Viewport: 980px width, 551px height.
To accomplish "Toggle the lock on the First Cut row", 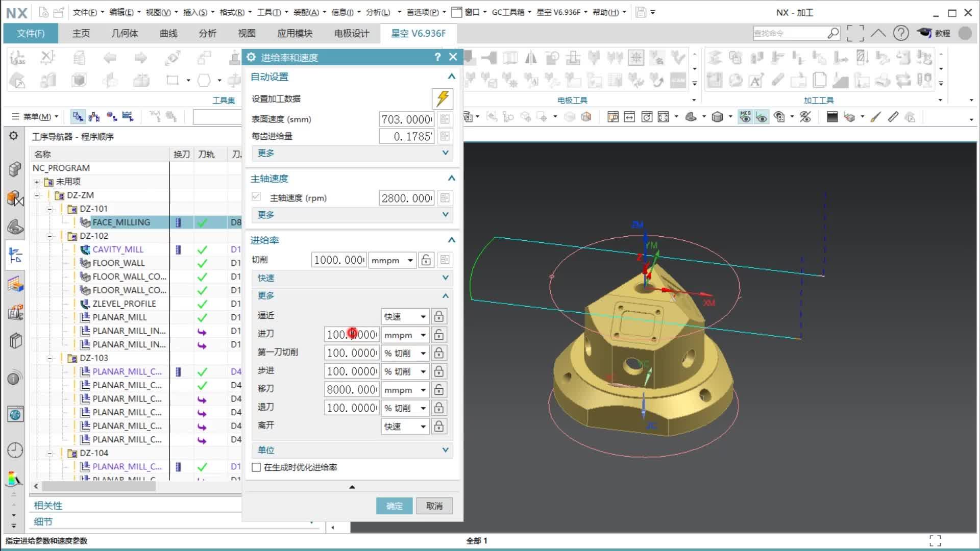I will (438, 353).
